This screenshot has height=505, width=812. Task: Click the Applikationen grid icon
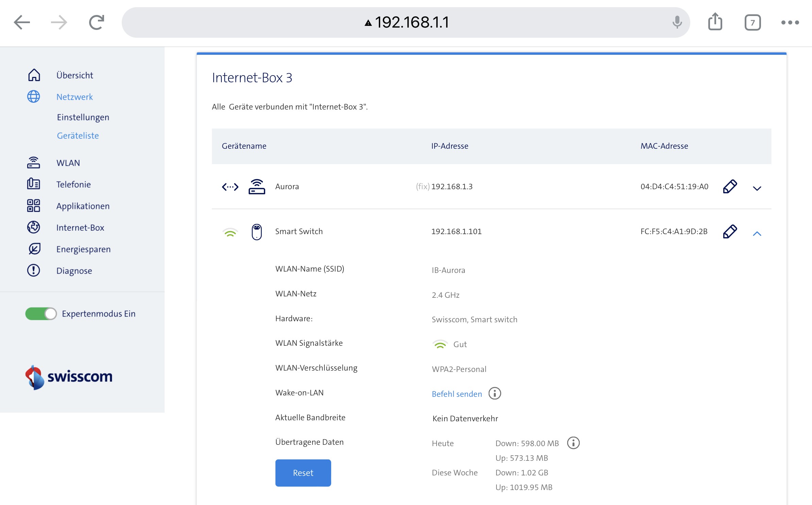(x=34, y=206)
